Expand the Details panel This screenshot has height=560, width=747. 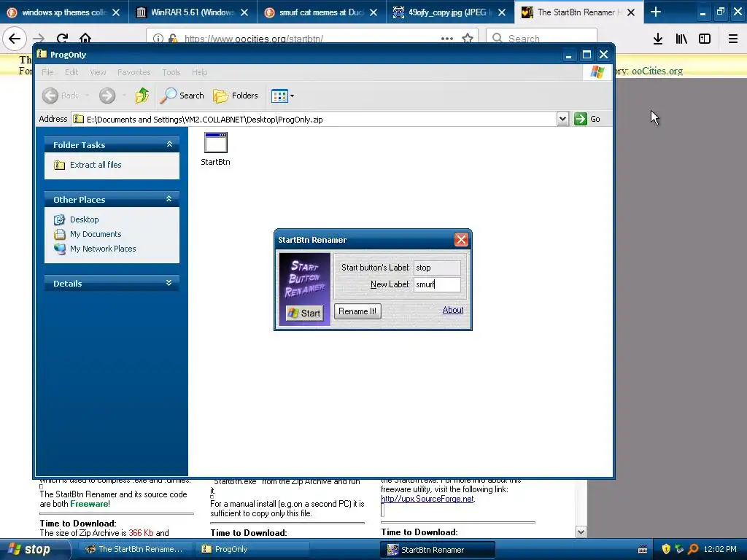click(x=169, y=283)
